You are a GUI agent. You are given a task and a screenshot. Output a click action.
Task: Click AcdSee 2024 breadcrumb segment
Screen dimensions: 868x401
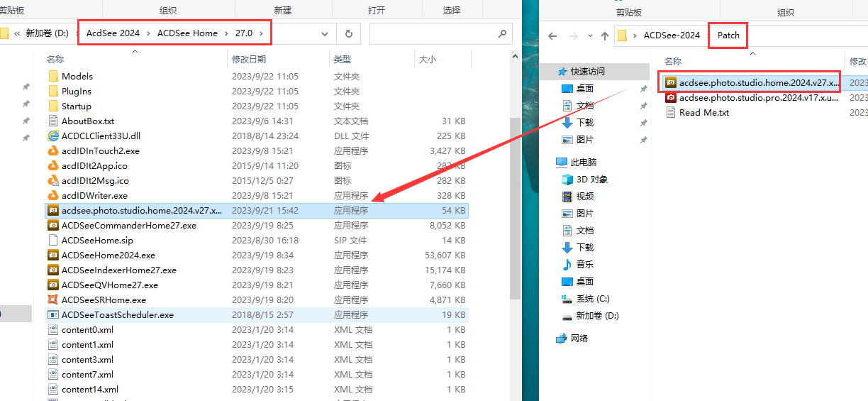(113, 33)
